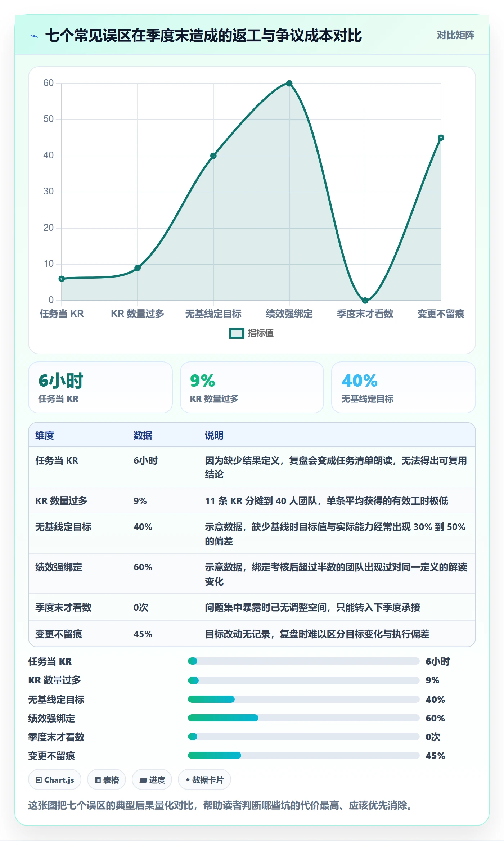This screenshot has height=841, width=504.
Task: Click the chart title 七个常见误区
Action: coord(203,36)
